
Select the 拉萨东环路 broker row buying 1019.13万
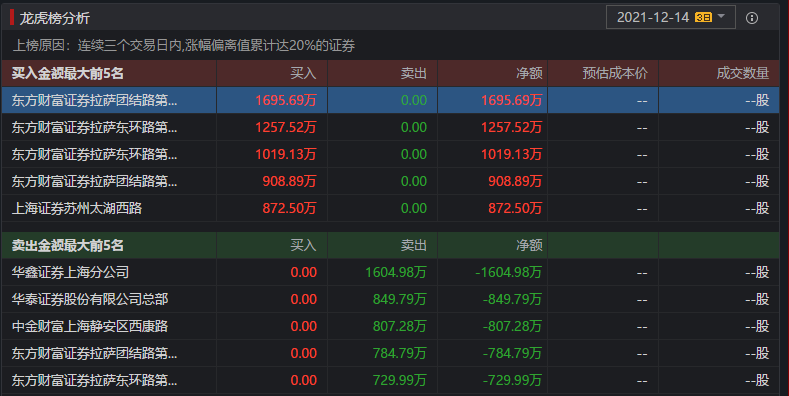pos(390,154)
